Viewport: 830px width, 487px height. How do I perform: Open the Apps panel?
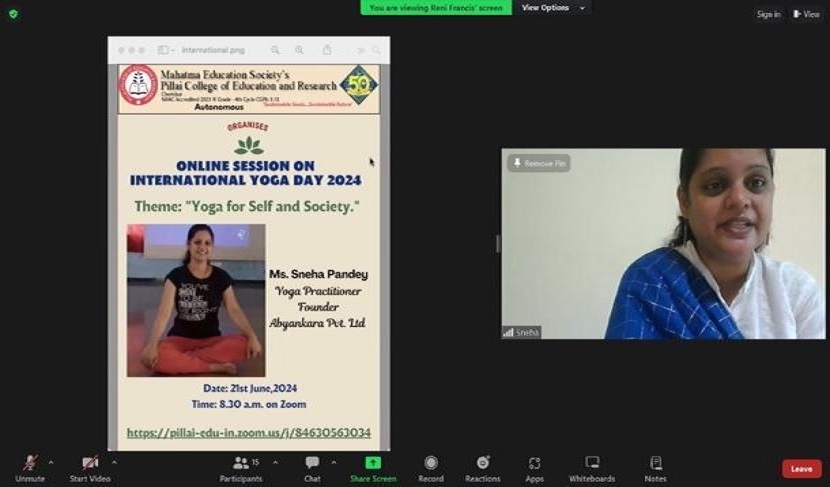(535, 468)
